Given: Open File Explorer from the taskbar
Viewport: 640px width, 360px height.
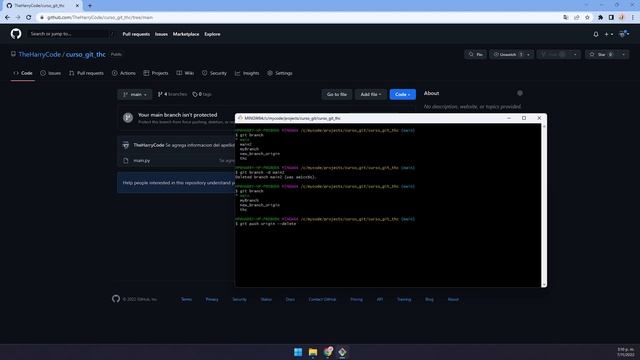Looking at the screenshot, I should tap(313, 352).
